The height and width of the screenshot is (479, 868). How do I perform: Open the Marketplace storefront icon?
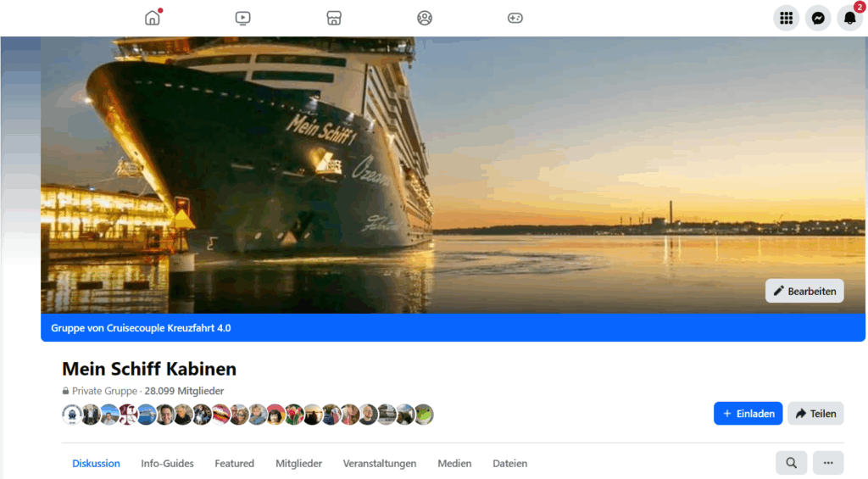(334, 18)
